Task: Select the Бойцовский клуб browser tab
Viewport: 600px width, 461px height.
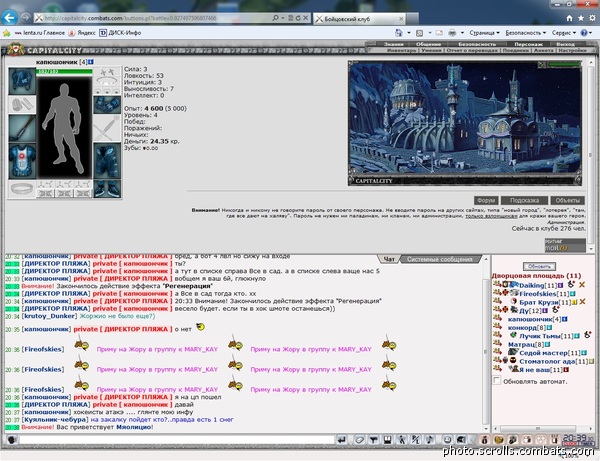Action: (x=359, y=19)
